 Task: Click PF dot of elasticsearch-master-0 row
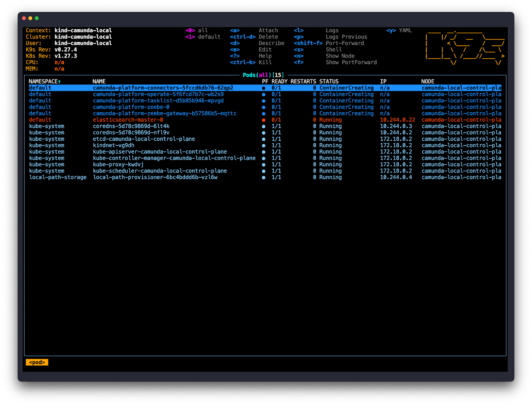pos(264,120)
